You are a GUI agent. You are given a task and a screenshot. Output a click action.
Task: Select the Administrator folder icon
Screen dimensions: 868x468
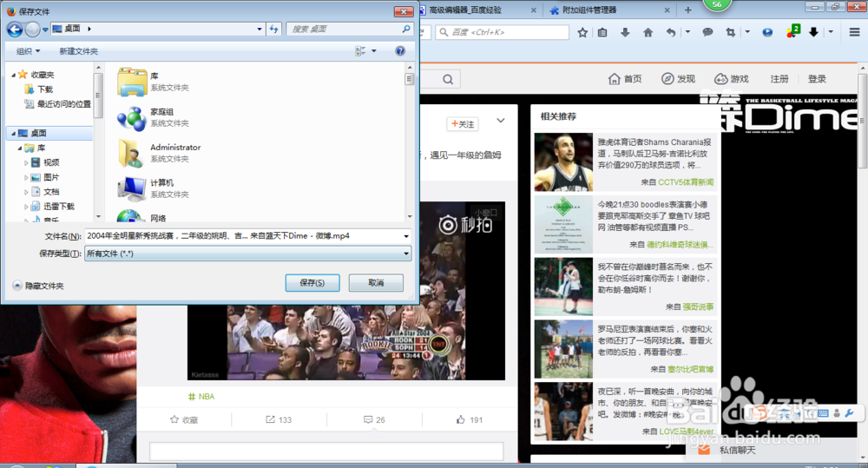pos(132,153)
